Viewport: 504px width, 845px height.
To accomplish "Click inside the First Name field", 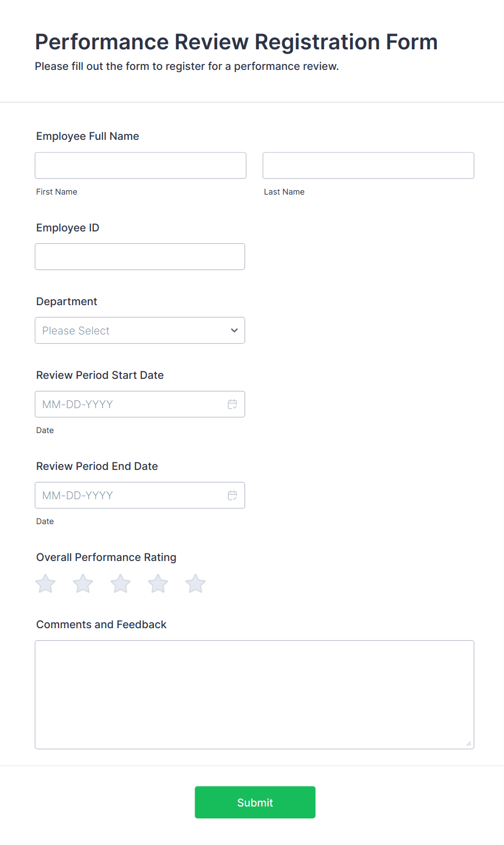I will [140, 165].
